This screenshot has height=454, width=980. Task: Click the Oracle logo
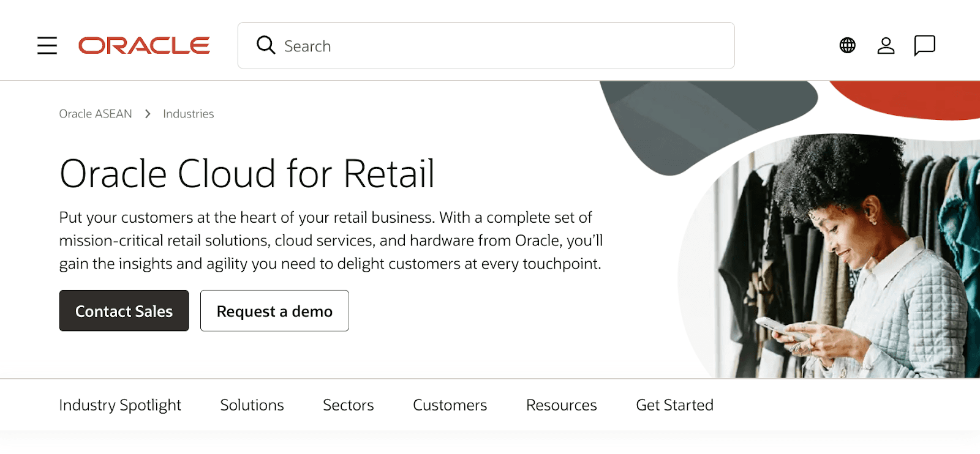tap(143, 45)
